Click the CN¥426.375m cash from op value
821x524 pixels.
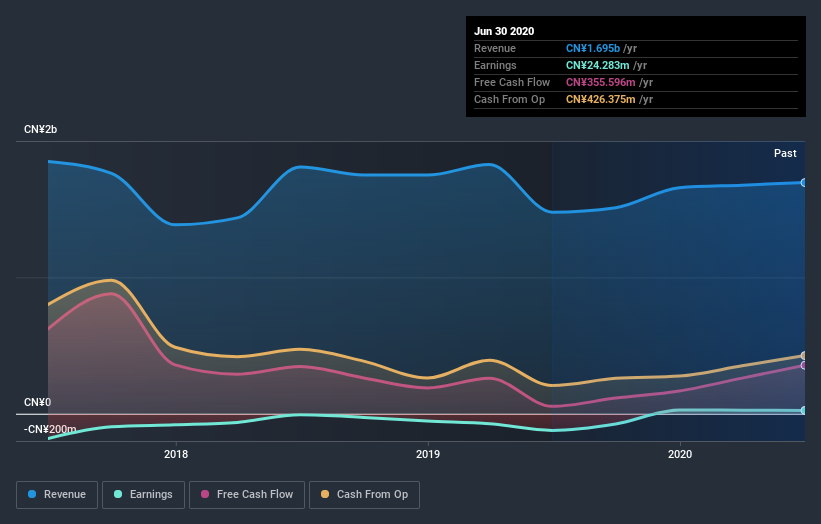coord(601,99)
